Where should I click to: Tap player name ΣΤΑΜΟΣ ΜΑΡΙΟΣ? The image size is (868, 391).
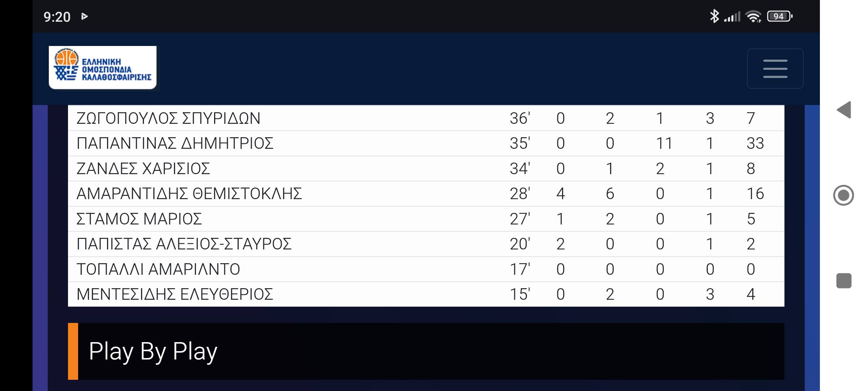coord(139,219)
